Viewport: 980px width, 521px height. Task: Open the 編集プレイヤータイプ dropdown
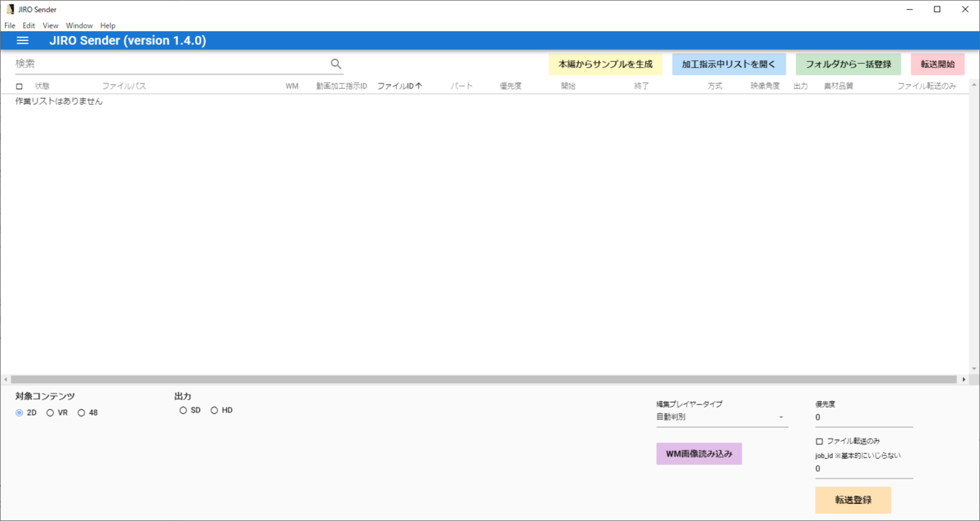click(722, 416)
